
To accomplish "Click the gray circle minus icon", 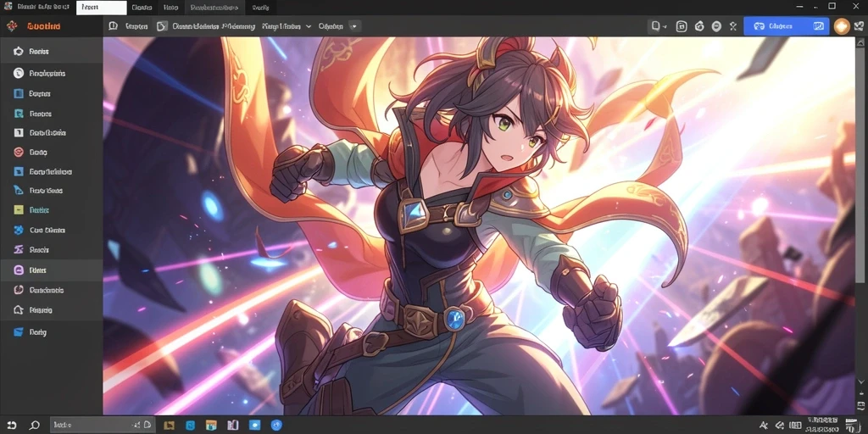I will click(716, 26).
